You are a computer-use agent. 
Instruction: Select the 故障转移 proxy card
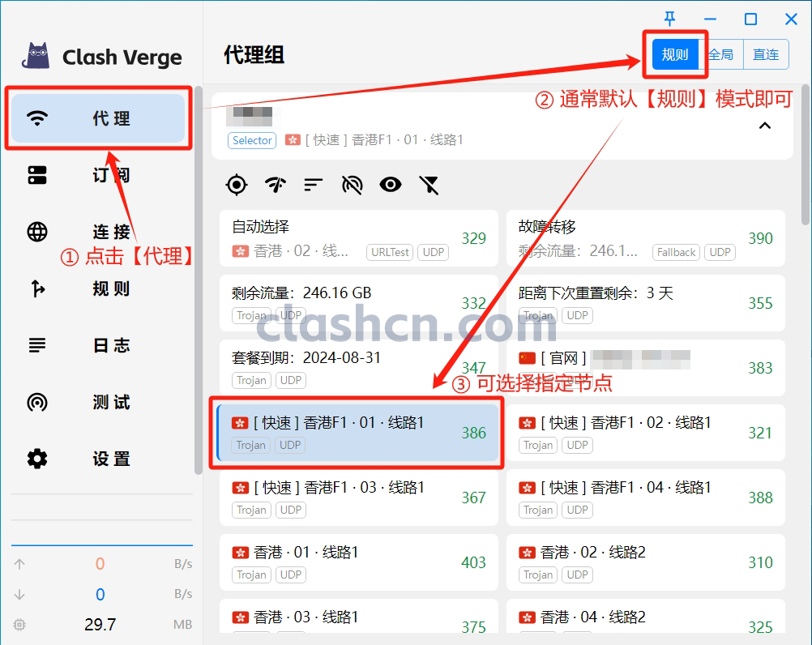646,238
